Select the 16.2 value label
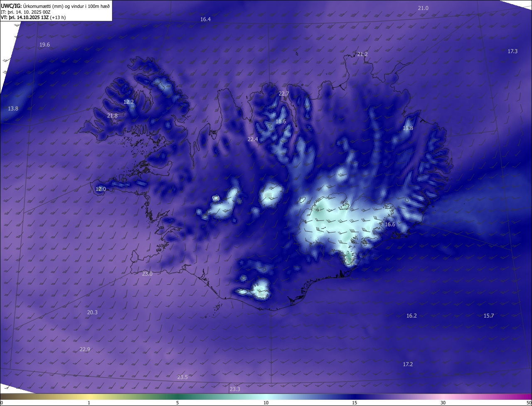The width and height of the screenshot is (532, 406). click(411, 316)
